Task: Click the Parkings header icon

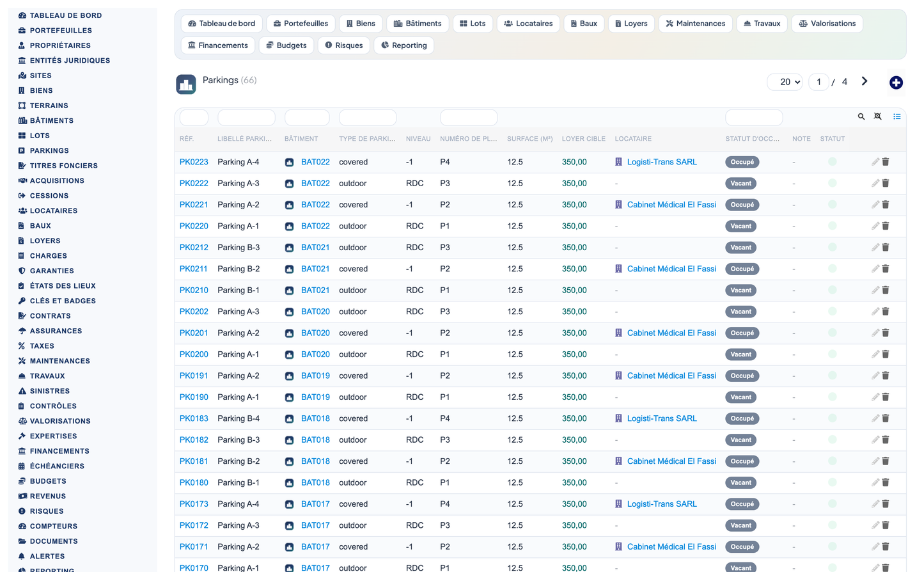Action: [x=186, y=84]
